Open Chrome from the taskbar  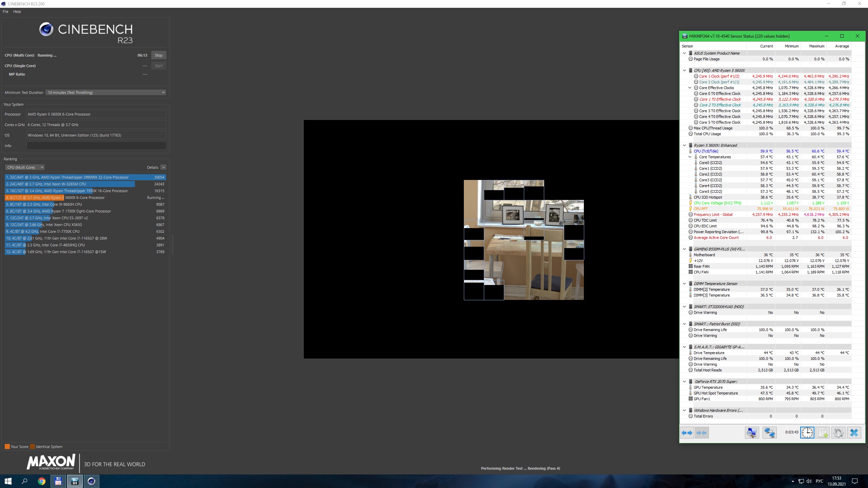(41, 481)
